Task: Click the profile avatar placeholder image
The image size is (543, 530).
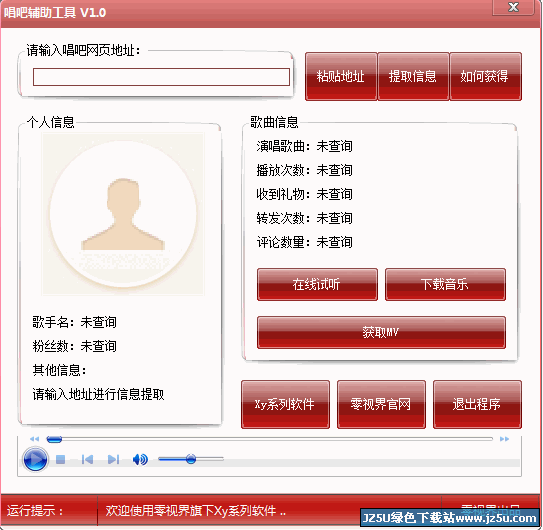Action: click(123, 214)
